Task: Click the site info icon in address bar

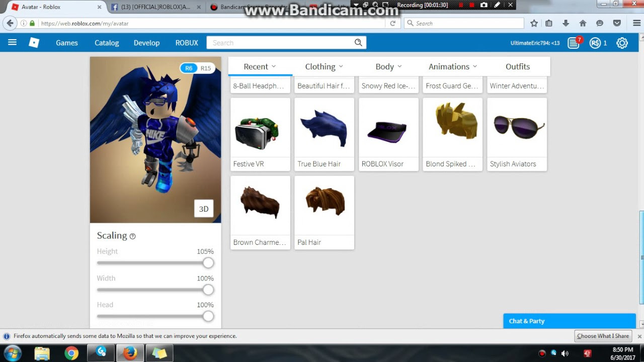Action: (x=24, y=23)
